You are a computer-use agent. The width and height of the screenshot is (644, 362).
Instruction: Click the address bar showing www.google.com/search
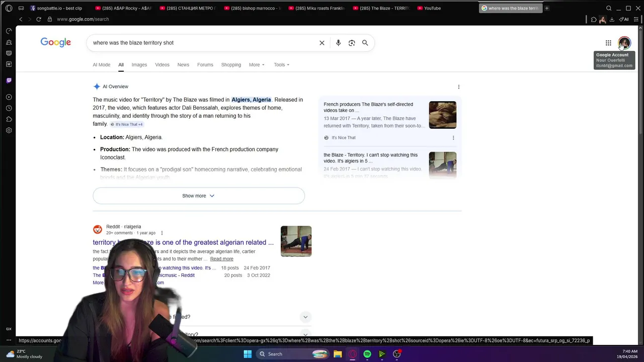tap(83, 19)
